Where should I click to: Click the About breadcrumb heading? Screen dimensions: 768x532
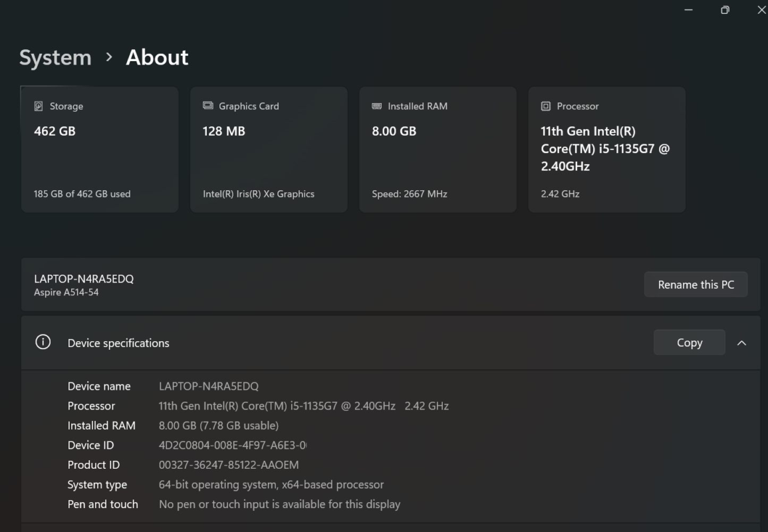(157, 57)
